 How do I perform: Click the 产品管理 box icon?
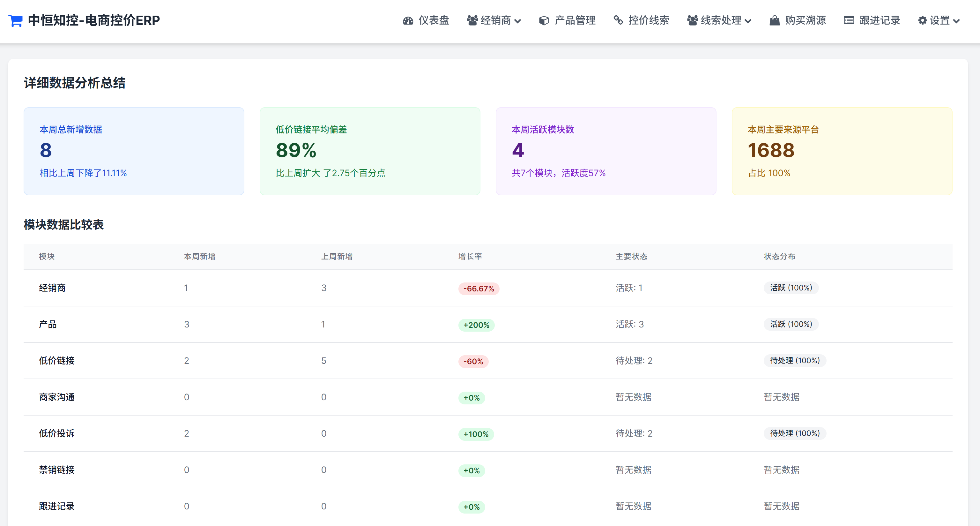tap(544, 20)
